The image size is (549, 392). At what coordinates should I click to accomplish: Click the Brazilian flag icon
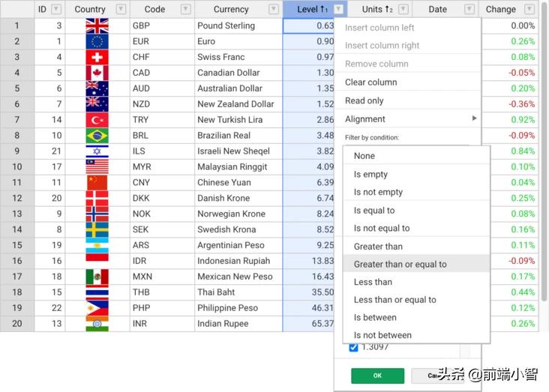[97, 136]
